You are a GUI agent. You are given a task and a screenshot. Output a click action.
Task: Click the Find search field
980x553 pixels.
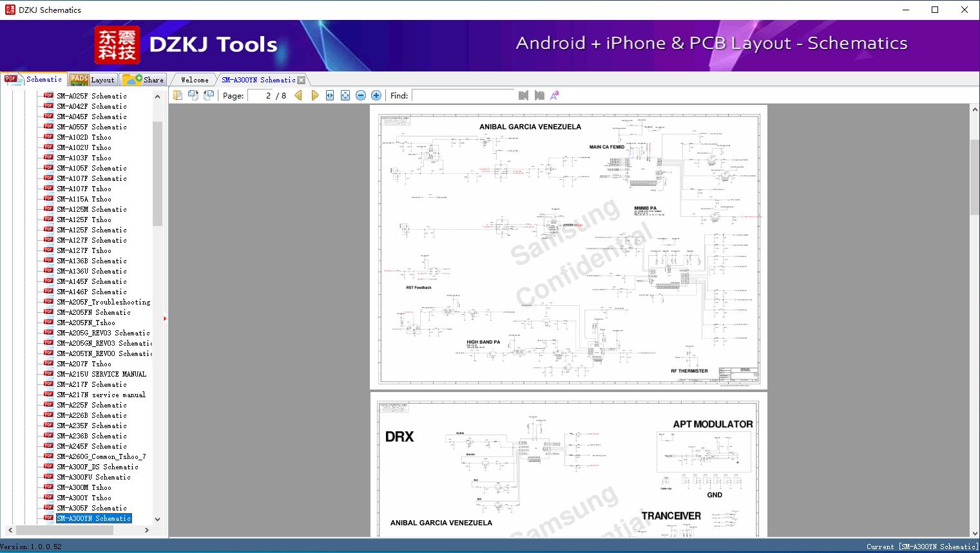463,95
